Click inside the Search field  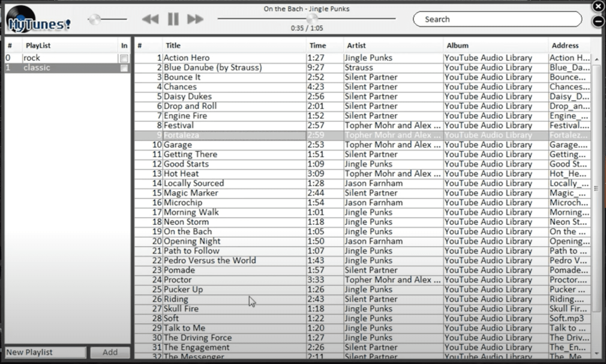(x=497, y=19)
